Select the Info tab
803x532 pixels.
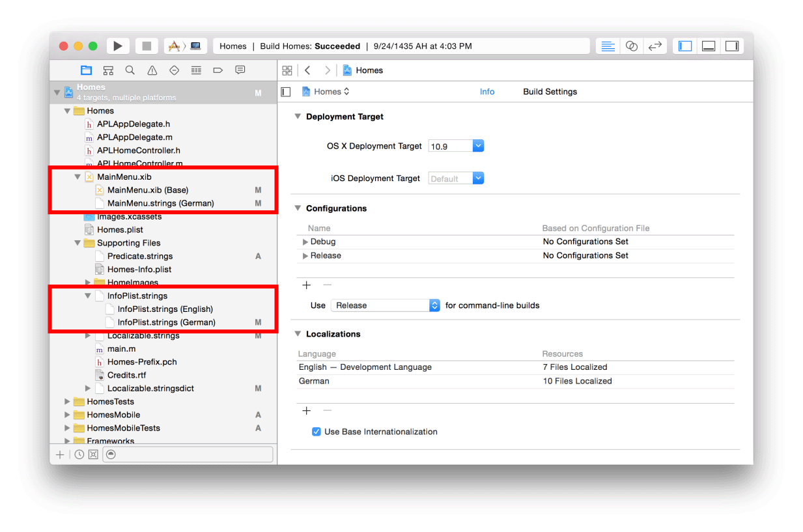pos(487,92)
